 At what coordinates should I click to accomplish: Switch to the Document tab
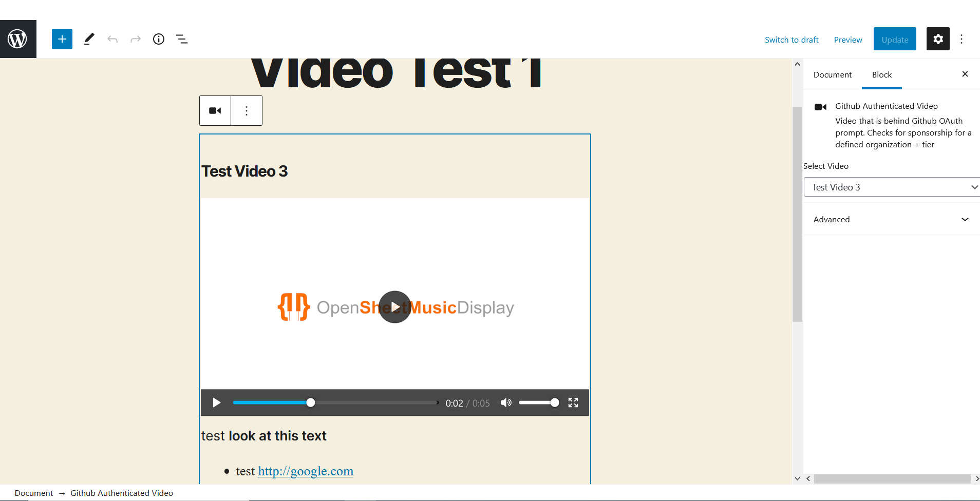point(833,75)
